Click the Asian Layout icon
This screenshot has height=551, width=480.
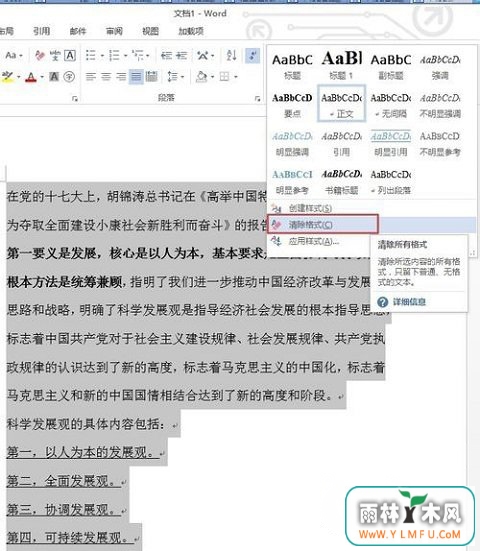coord(203,55)
